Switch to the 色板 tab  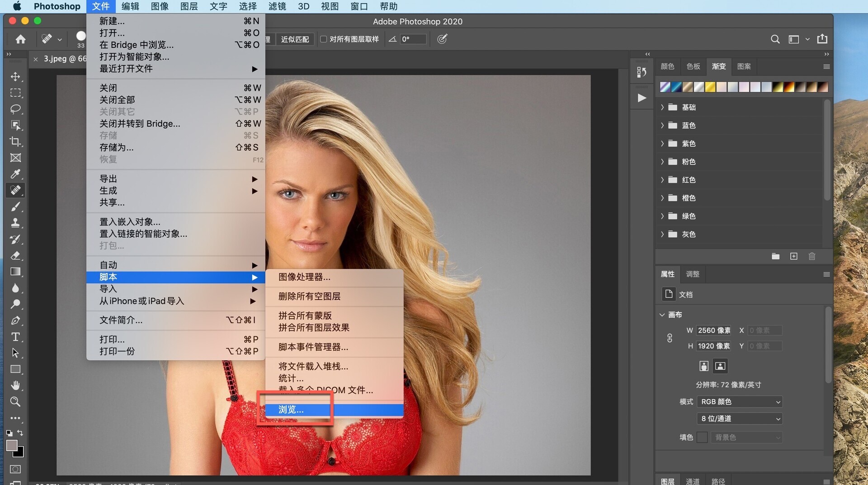tap(693, 66)
